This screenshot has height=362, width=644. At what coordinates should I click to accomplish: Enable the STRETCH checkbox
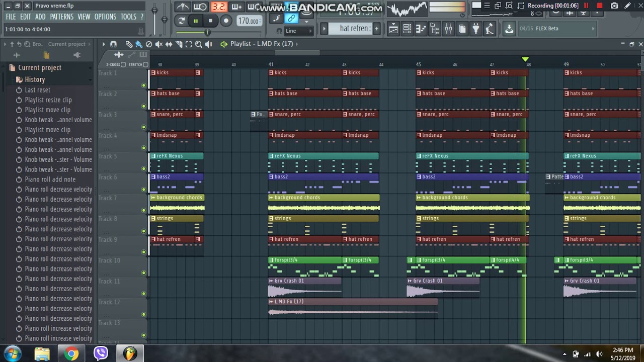coord(145,64)
